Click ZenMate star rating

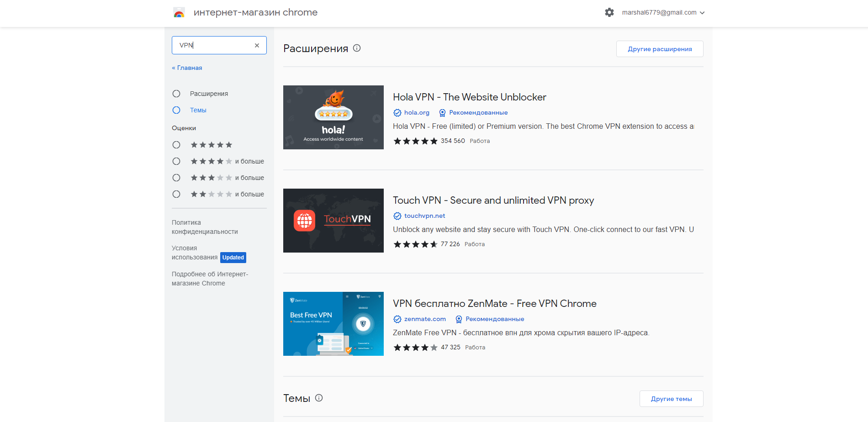(415, 348)
